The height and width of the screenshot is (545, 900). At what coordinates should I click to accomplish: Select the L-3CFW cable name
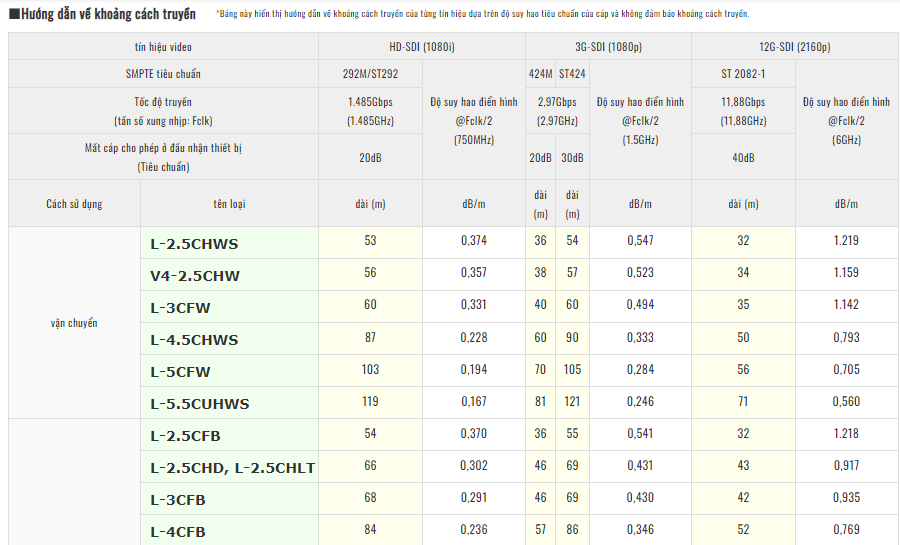[x=180, y=308]
